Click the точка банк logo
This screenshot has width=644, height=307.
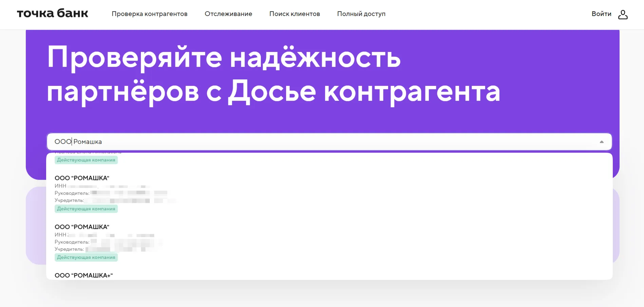coord(52,14)
